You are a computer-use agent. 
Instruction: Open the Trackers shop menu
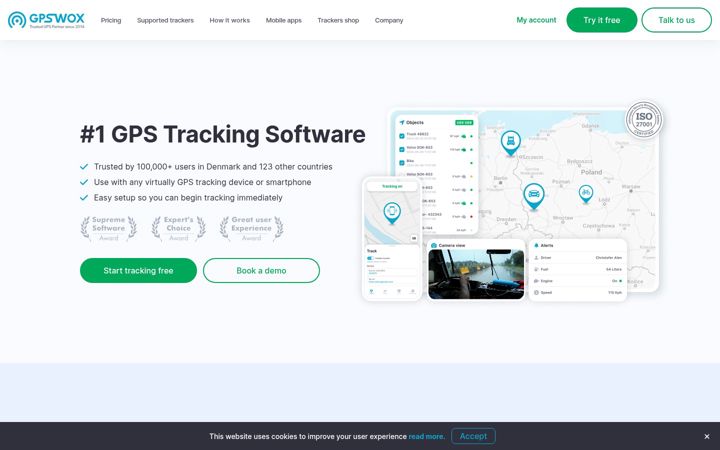pos(338,20)
